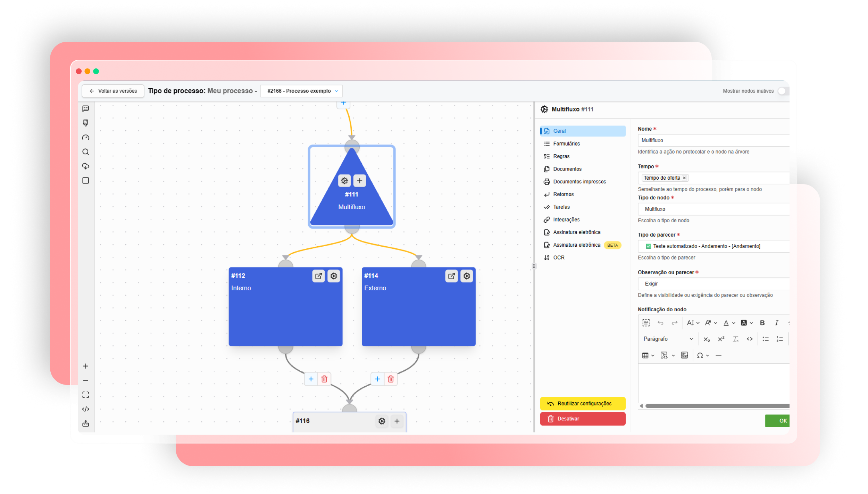Switch to the Formulários tab
This screenshot has width=868, height=494.
pos(566,144)
